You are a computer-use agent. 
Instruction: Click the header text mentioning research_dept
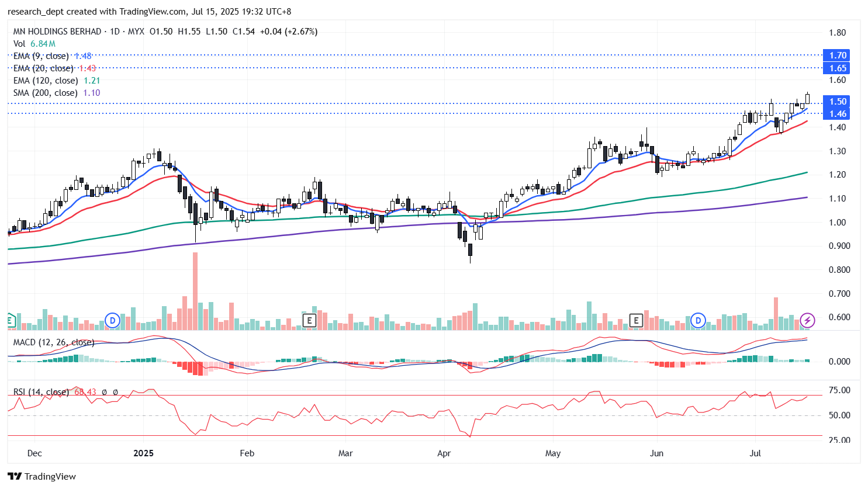point(149,12)
